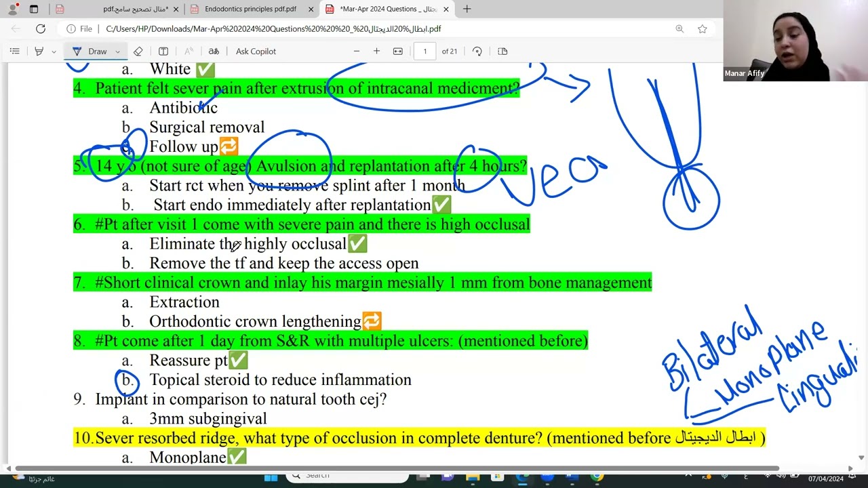Open the browser profile icon
This screenshot has width=868, height=488.
[x=12, y=9]
